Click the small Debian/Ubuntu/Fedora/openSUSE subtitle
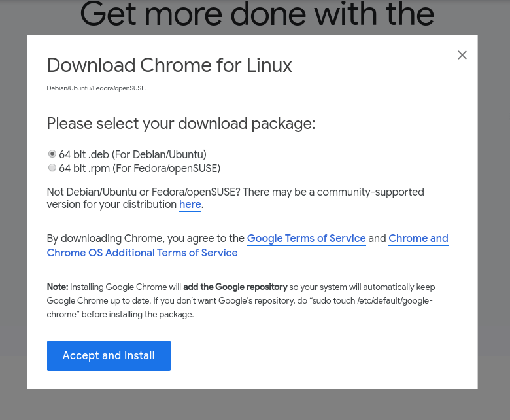 (96, 88)
